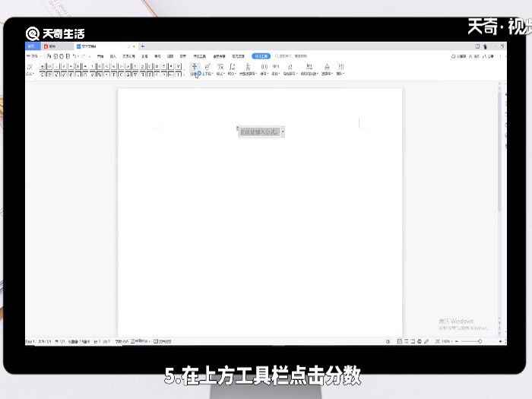
Task: Select the highlighted Equation Tools tab
Action: coord(261,56)
